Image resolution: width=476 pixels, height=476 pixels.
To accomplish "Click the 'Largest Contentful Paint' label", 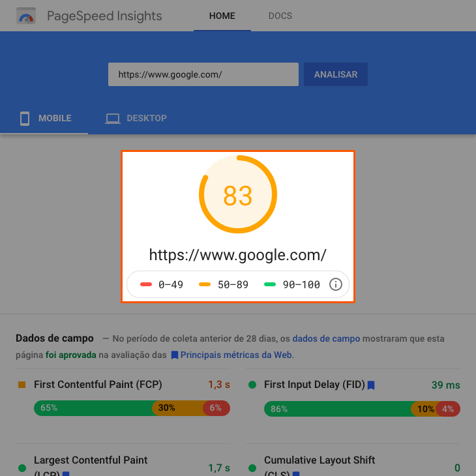I will (x=91, y=460).
